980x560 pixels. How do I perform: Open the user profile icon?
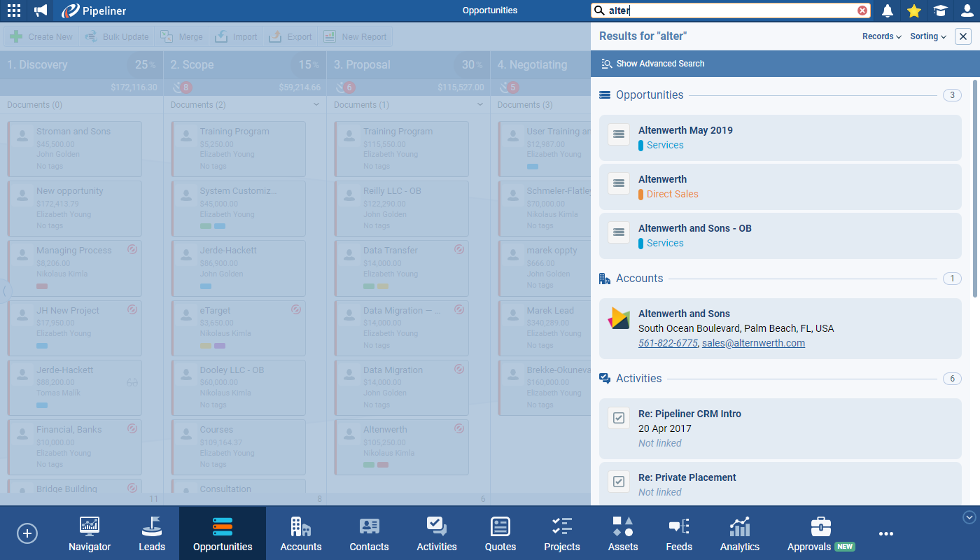coord(967,10)
